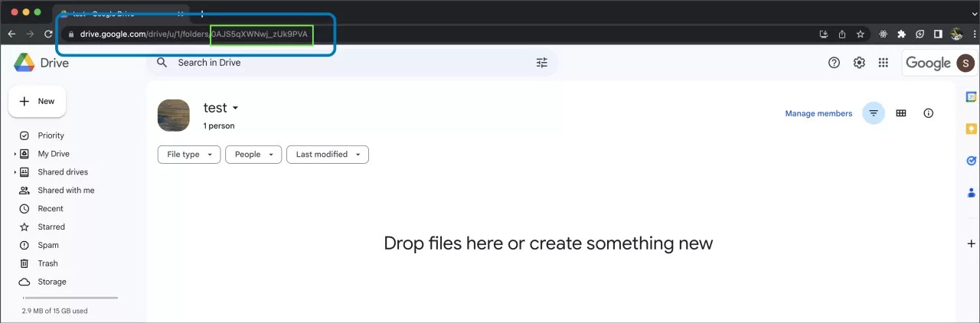This screenshot has width=980, height=323.
Task: Get add-ons with the plus icon
Action: click(x=972, y=243)
